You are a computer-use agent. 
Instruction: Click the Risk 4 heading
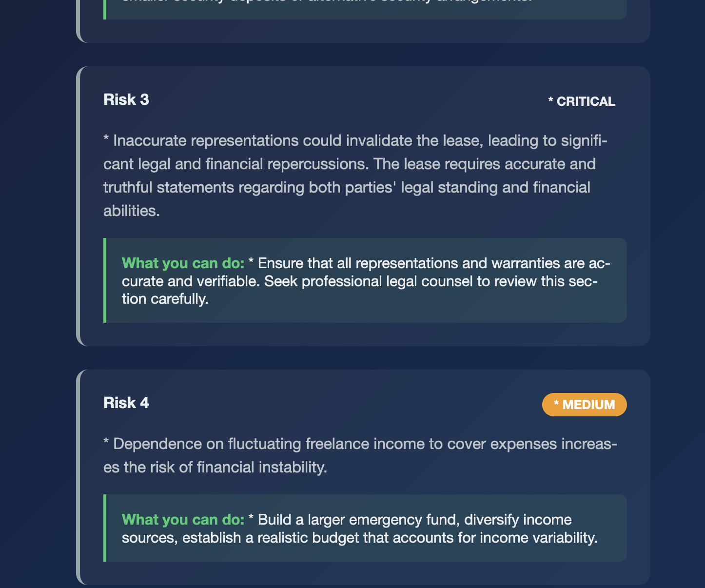[x=126, y=403]
